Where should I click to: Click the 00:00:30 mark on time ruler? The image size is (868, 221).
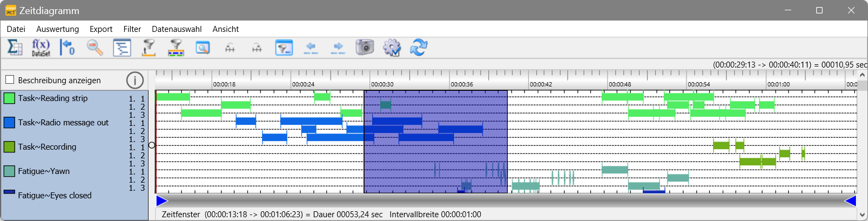(x=382, y=84)
